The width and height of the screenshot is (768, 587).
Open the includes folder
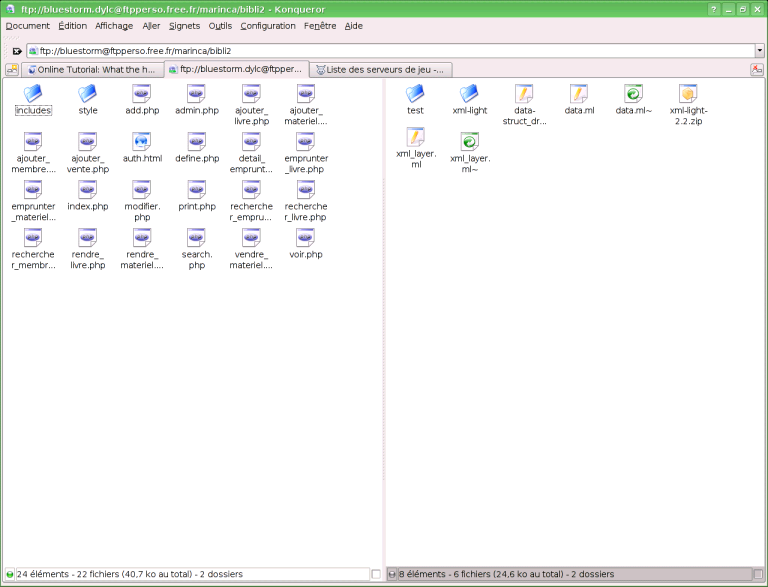pyautogui.click(x=33, y=94)
